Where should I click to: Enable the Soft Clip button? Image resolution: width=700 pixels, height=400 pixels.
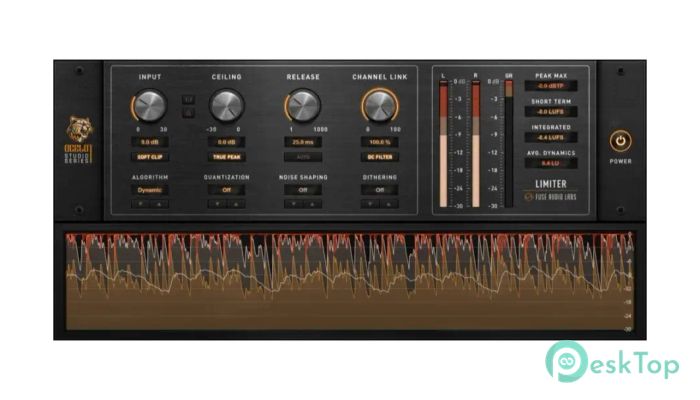pos(152,157)
